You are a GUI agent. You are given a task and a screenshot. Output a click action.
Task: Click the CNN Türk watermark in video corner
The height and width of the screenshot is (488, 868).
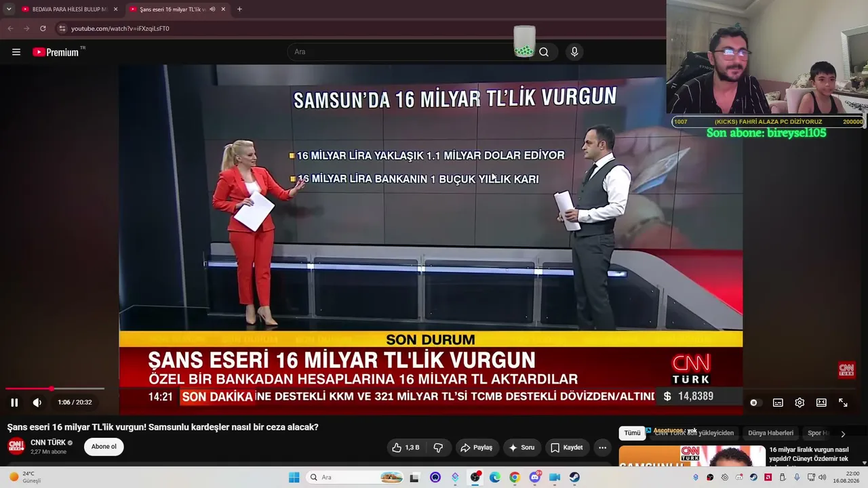click(846, 369)
